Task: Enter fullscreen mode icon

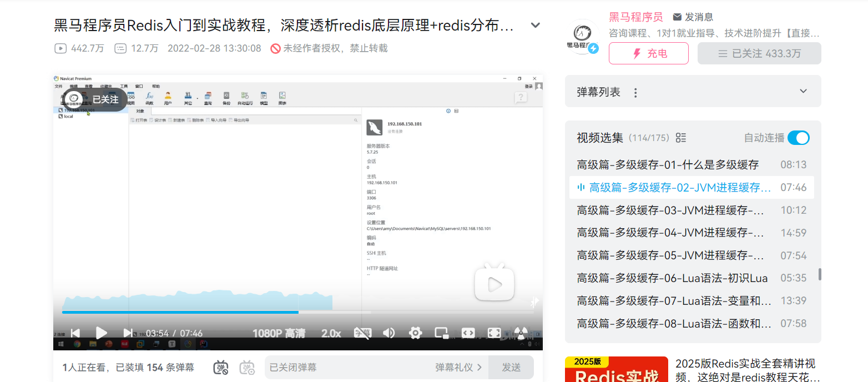Action: click(494, 333)
